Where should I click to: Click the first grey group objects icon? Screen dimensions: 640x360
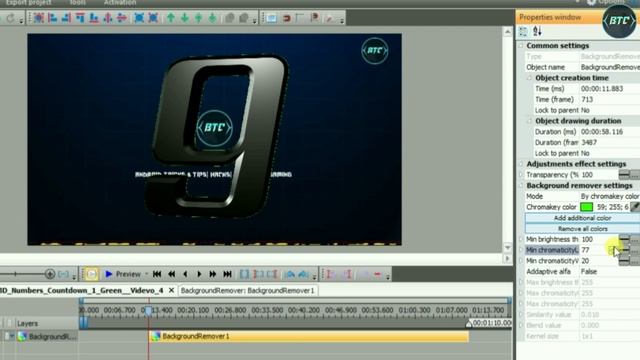point(230,18)
